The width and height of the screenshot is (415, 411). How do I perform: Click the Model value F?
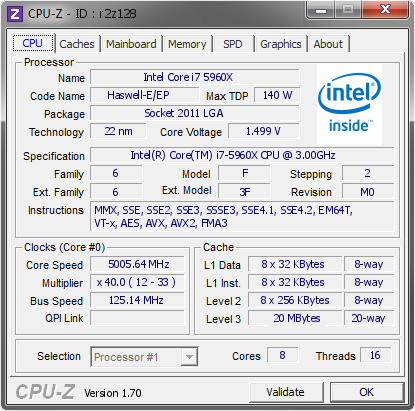[244, 173]
